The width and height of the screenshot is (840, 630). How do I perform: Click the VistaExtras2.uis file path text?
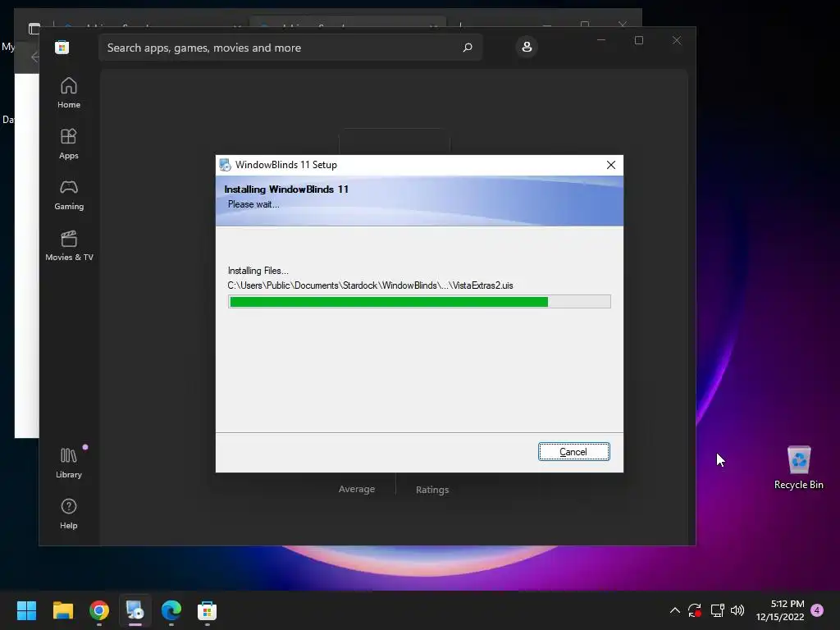(x=370, y=285)
